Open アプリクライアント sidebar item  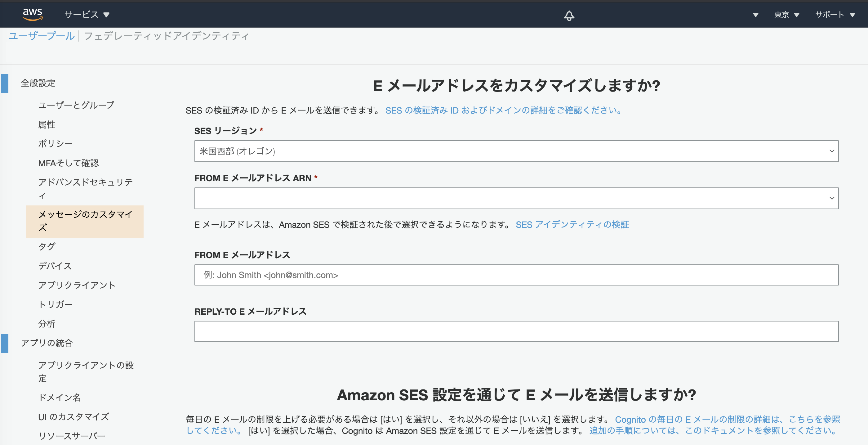[x=77, y=285]
